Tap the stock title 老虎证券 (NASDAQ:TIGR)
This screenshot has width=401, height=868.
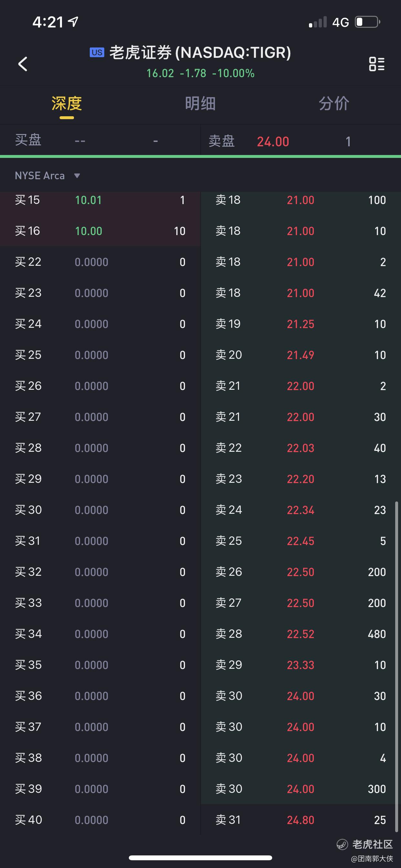tap(200, 53)
